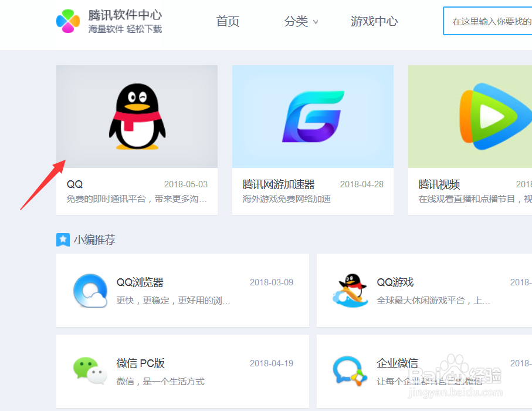Click the Tencent Software Center clover logo
532x411 pixels.
(68, 21)
